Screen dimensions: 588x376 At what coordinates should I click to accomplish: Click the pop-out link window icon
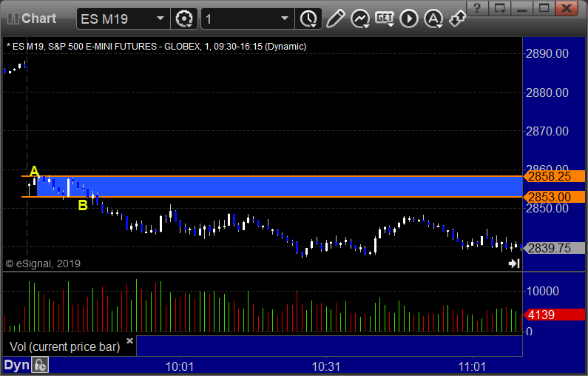458,19
